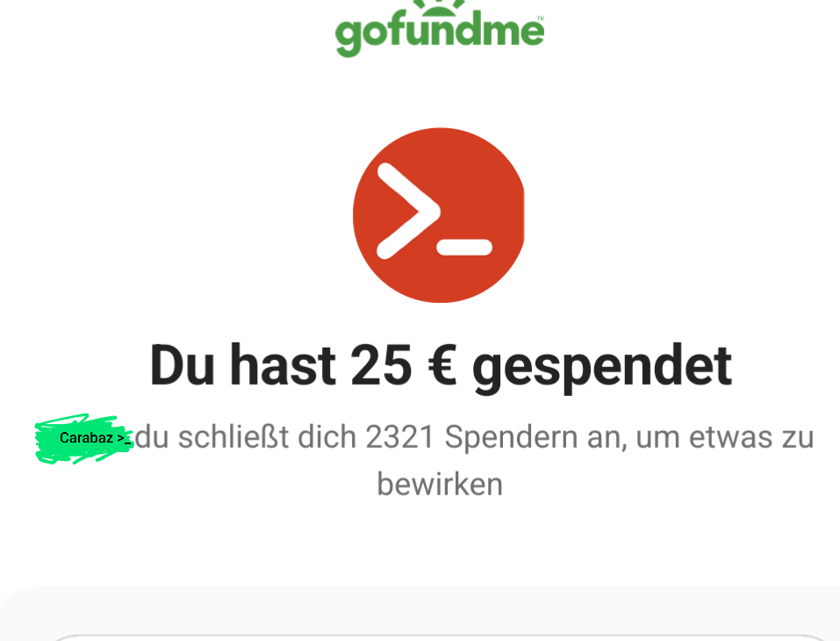Image resolution: width=840 pixels, height=641 pixels.
Task: Open the red terminal prompt campaign icon
Action: tap(439, 215)
